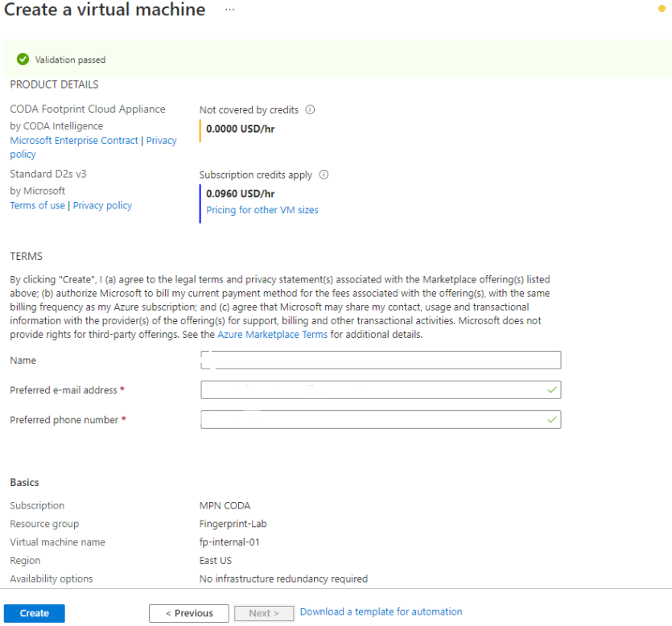Click the Not covered by credits label
The width and height of the screenshot is (672, 626).
(x=249, y=110)
